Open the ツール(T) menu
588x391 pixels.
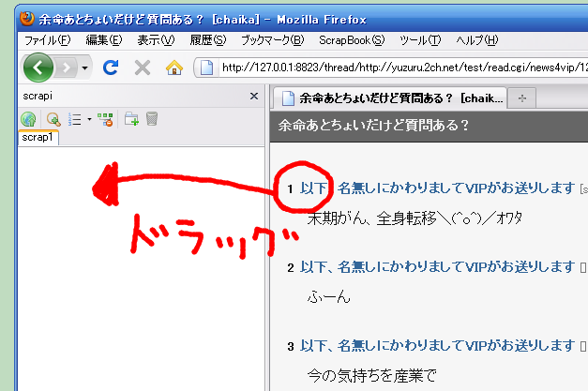420,40
